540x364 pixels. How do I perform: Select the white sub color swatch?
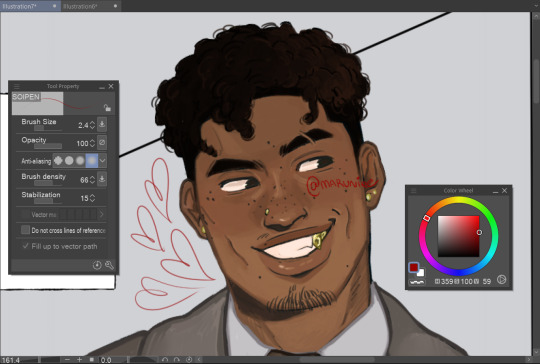(421, 273)
